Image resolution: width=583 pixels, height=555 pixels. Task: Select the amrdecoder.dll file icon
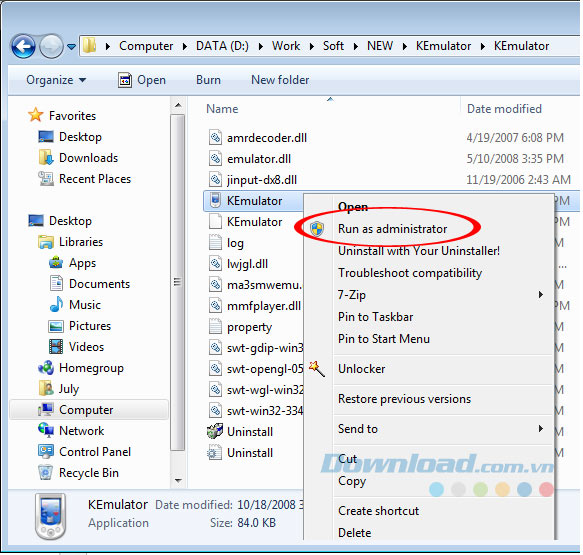[x=215, y=138]
